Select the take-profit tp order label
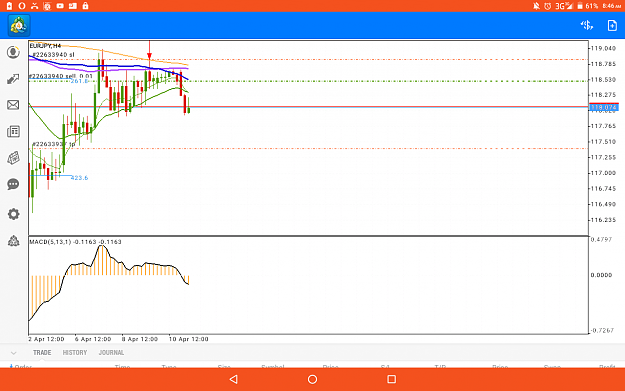The width and height of the screenshot is (625, 391). click(x=53, y=144)
